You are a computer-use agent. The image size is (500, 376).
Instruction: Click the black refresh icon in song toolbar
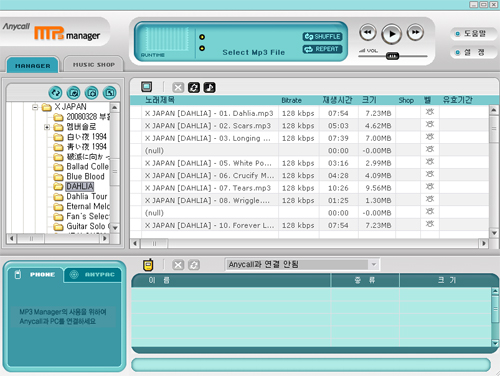[x=194, y=87]
